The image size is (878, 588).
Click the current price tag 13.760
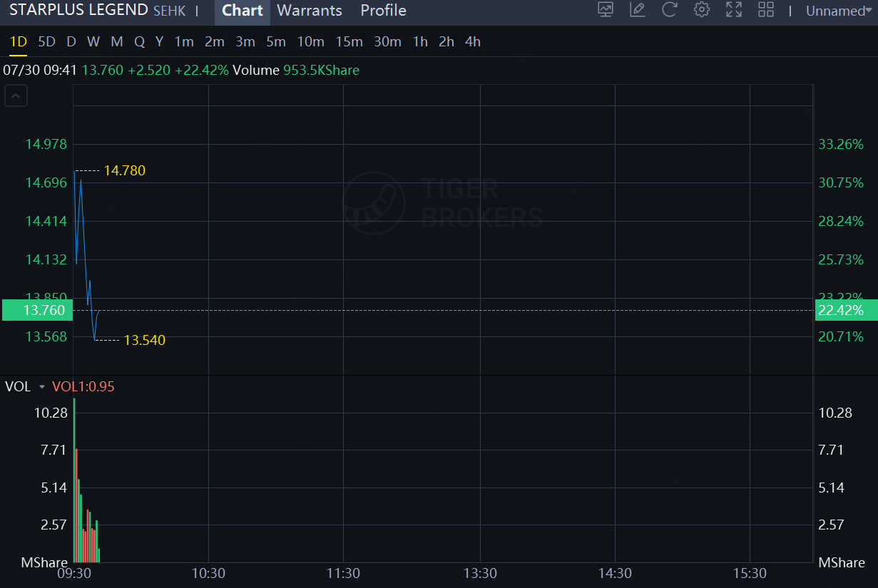pyautogui.click(x=37, y=311)
